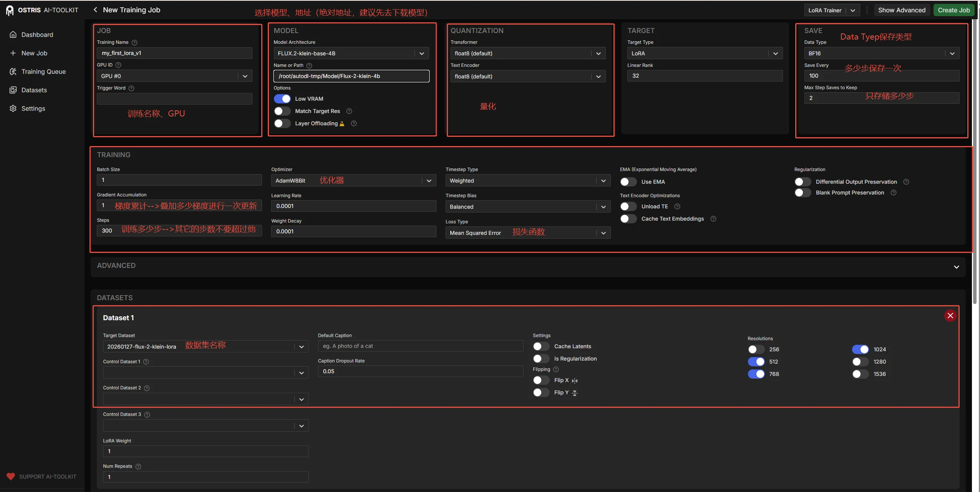Turn on the 1280 resolution toggle
Image resolution: width=980 pixels, height=492 pixels.
click(860, 362)
